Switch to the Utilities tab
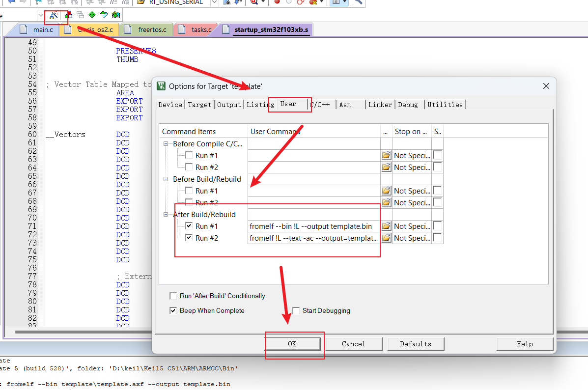 (445, 105)
